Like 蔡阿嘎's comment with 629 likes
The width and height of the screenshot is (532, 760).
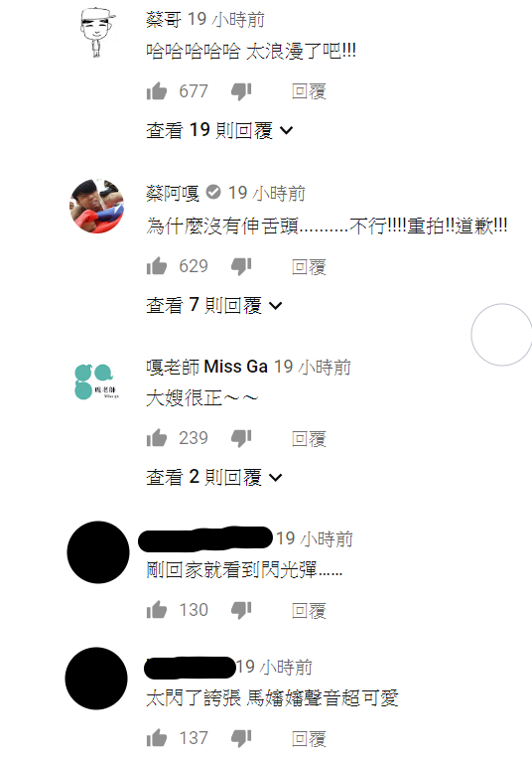[x=157, y=265]
